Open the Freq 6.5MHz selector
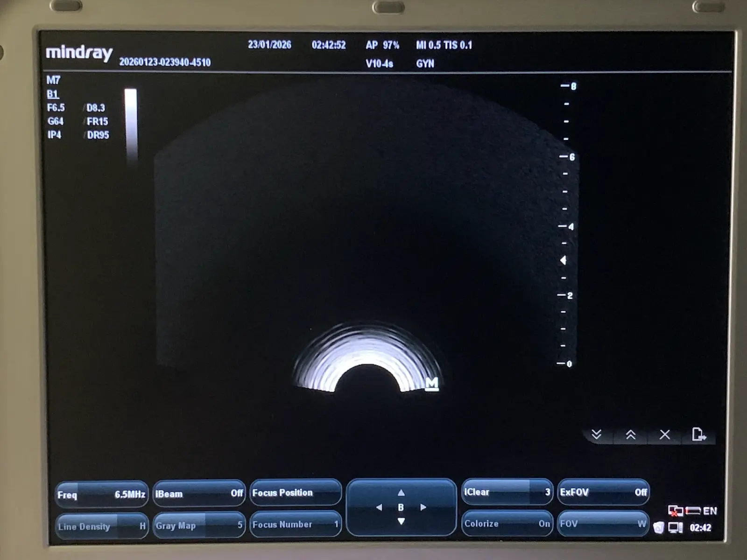747x560 pixels. click(102, 494)
